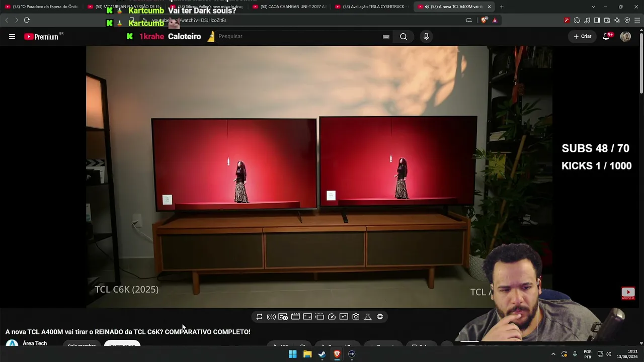The width and height of the screenshot is (644, 362).
Task: Toggle the clapperboard cinema mode icon
Action: [295, 317]
